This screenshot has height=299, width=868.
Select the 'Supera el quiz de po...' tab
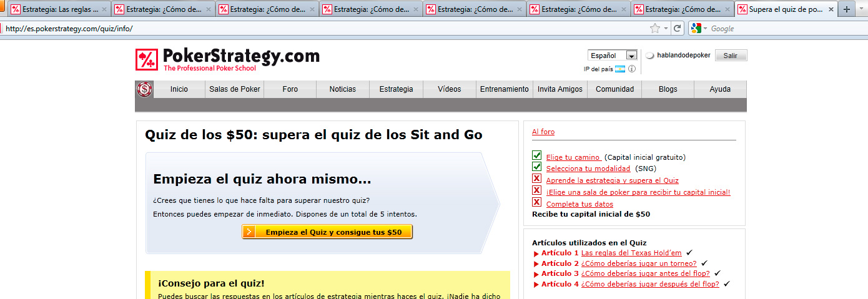[x=786, y=10]
